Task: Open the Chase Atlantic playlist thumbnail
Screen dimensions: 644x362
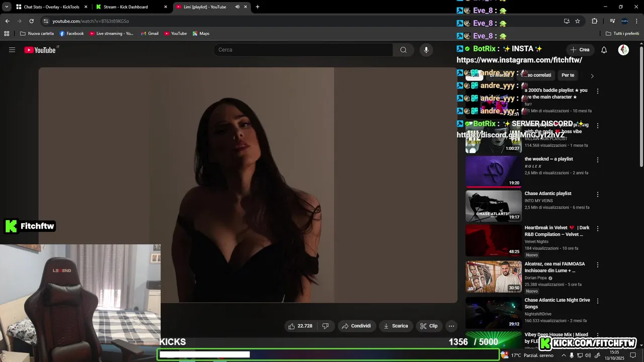Action: click(x=494, y=206)
